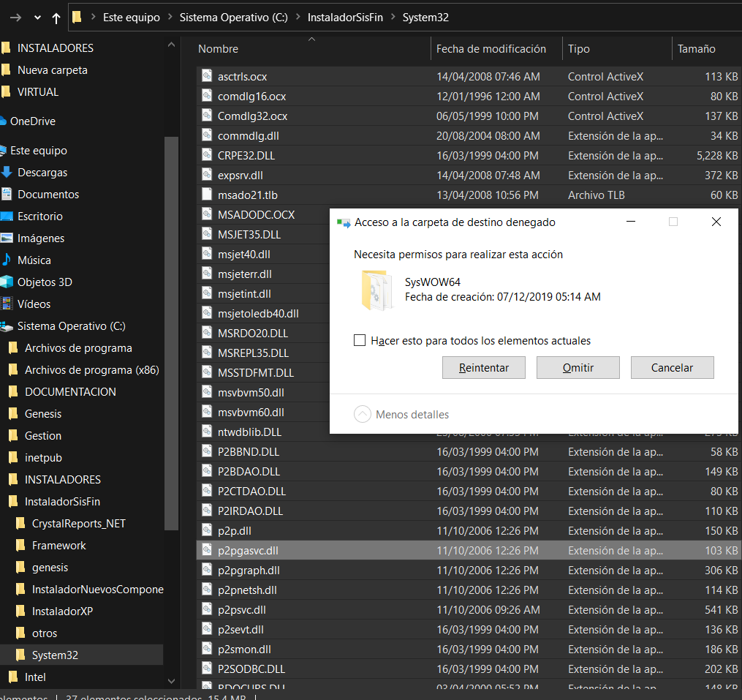Click the Vídeos film icon
This screenshot has width=742, height=700.
click(x=7, y=304)
